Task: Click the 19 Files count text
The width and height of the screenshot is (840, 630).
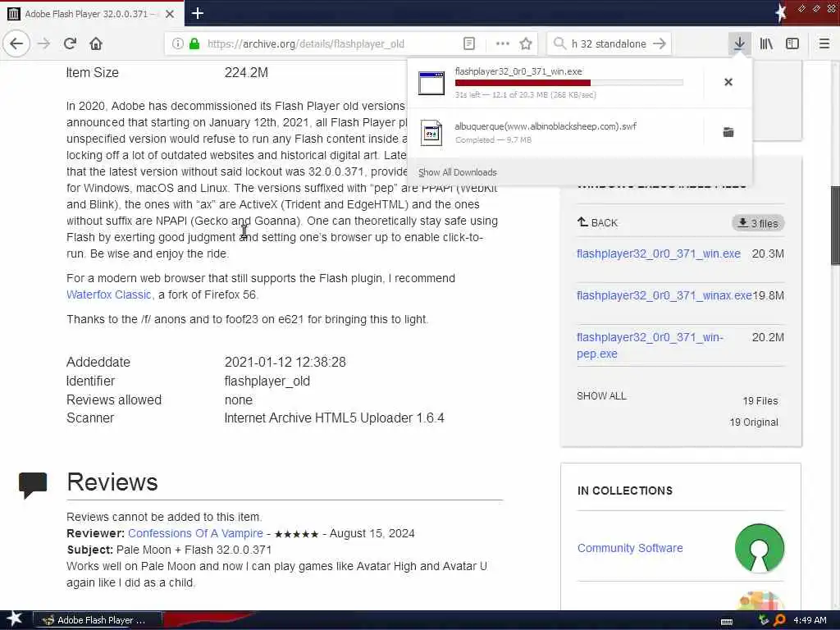Action: tap(760, 400)
